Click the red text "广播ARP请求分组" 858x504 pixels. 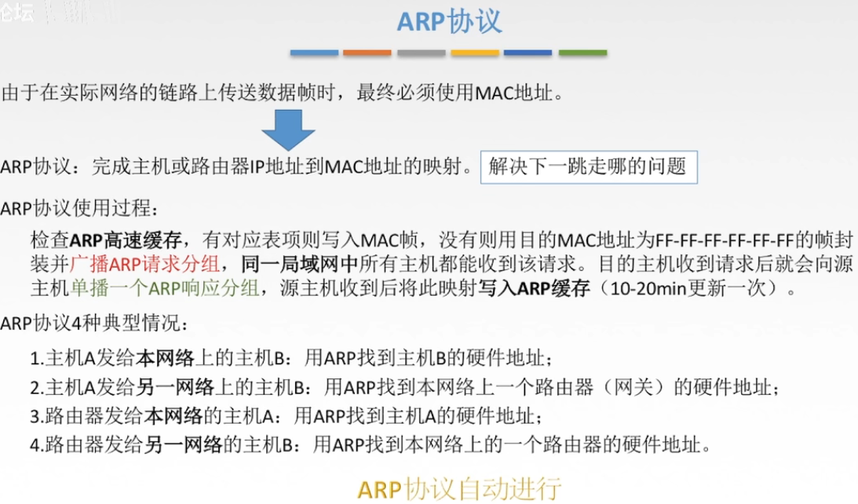(144, 264)
